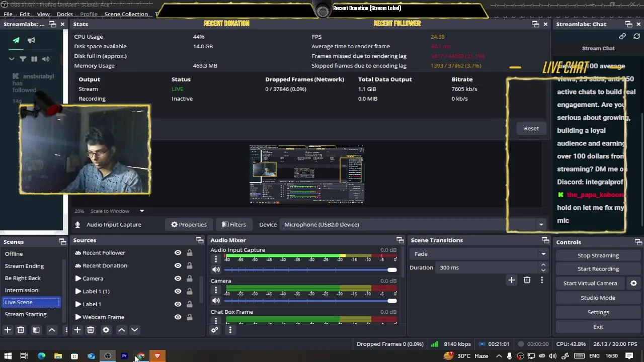Click the paper plane icon in Streamlabs dock
The height and width of the screenshot is (362, 644).
pos(16,40)
